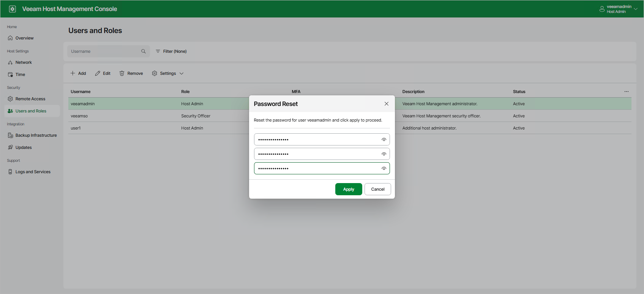Select the veeamso user row

point(350,116)
